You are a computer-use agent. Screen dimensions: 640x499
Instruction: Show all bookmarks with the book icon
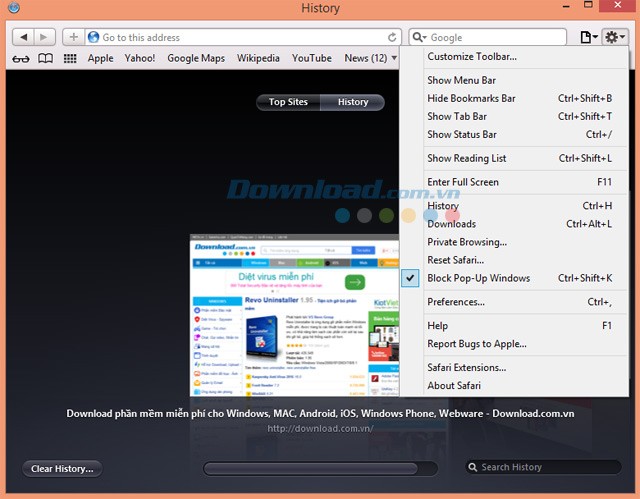[45, 59]
